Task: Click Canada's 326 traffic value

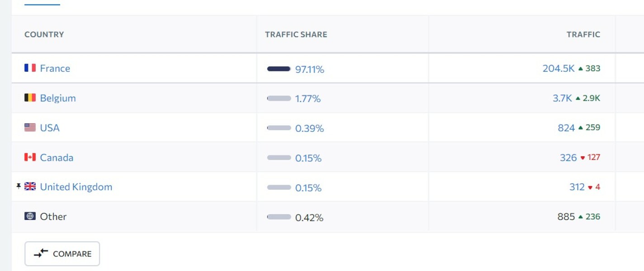Action: tap(568, 158)
